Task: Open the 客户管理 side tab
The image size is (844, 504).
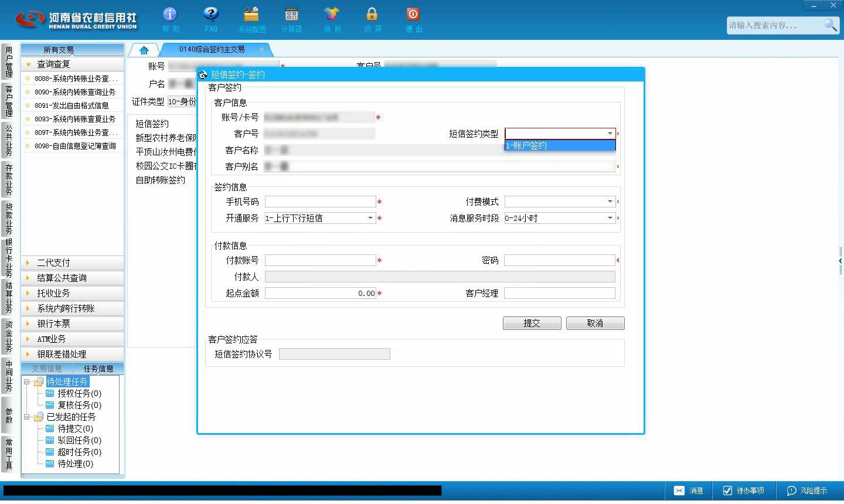Action: (9, 101)
